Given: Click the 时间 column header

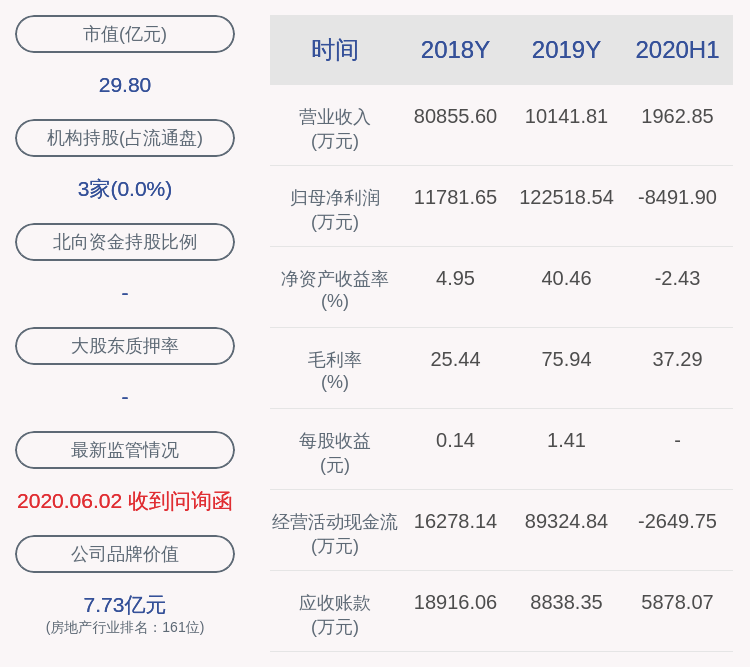Looking at the screenshot, I should [335, 50].
